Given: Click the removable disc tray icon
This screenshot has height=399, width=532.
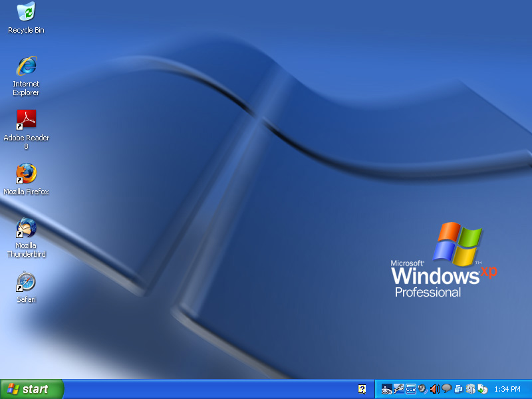Looking at the screenshot, I should click(482, 389).
